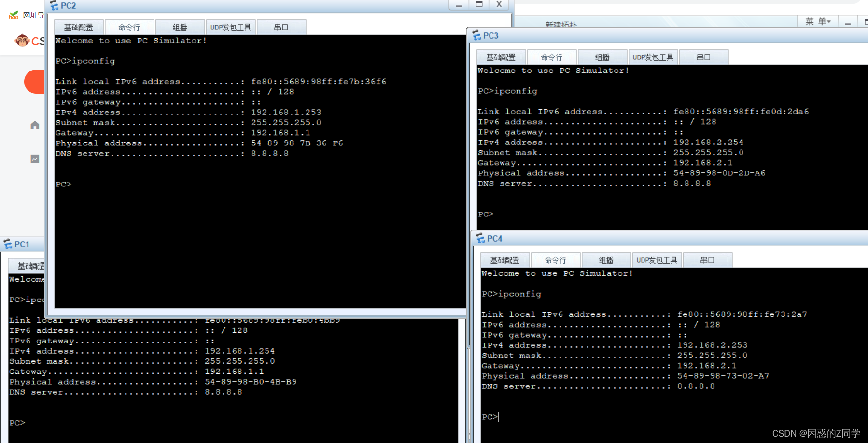Click PC2 Welcome to use PC Simulator text
The height and width of the screenshot is (443, 868).
click(x=131, y=41)
